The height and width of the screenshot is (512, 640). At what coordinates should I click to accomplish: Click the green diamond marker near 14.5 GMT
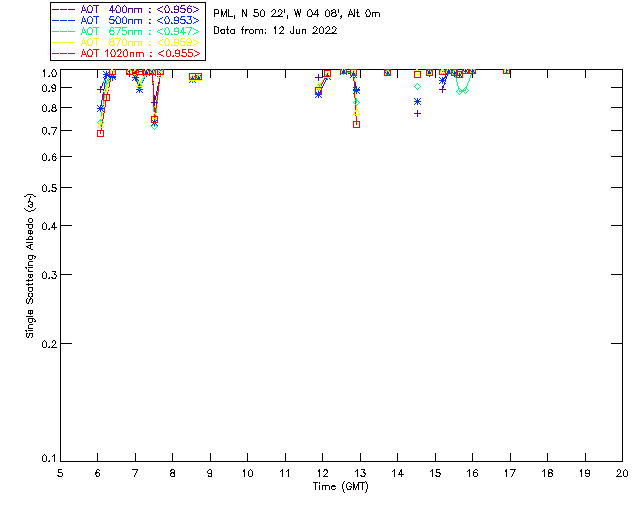(417, 87)
